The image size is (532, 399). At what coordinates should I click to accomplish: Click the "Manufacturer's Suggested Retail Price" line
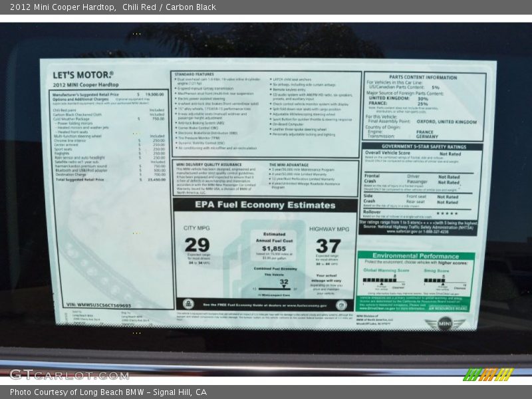coord(108,94)
